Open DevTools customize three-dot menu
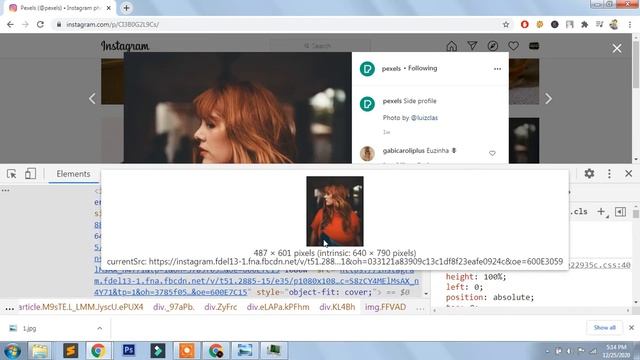 pyautogui.click(x=609, y=173)
